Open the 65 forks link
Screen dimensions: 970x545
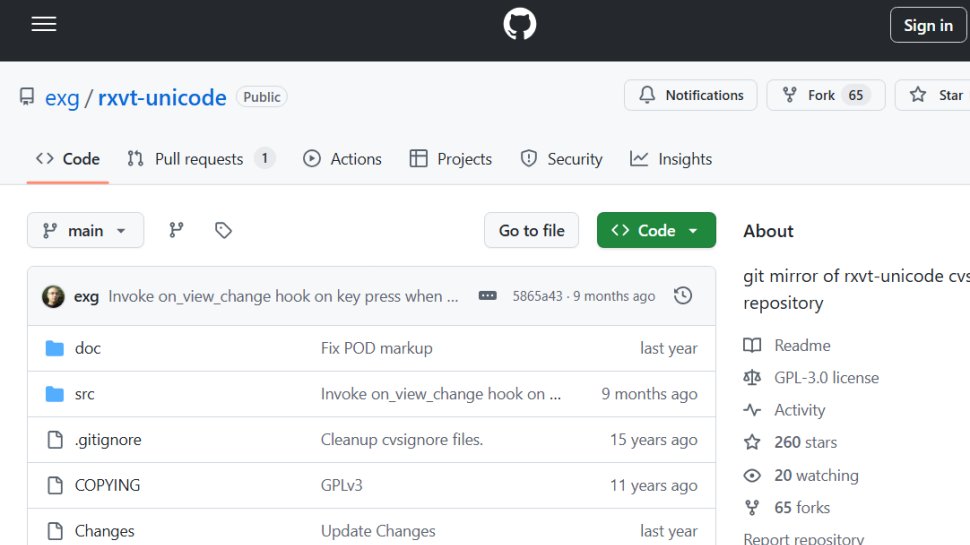[802, 508]
